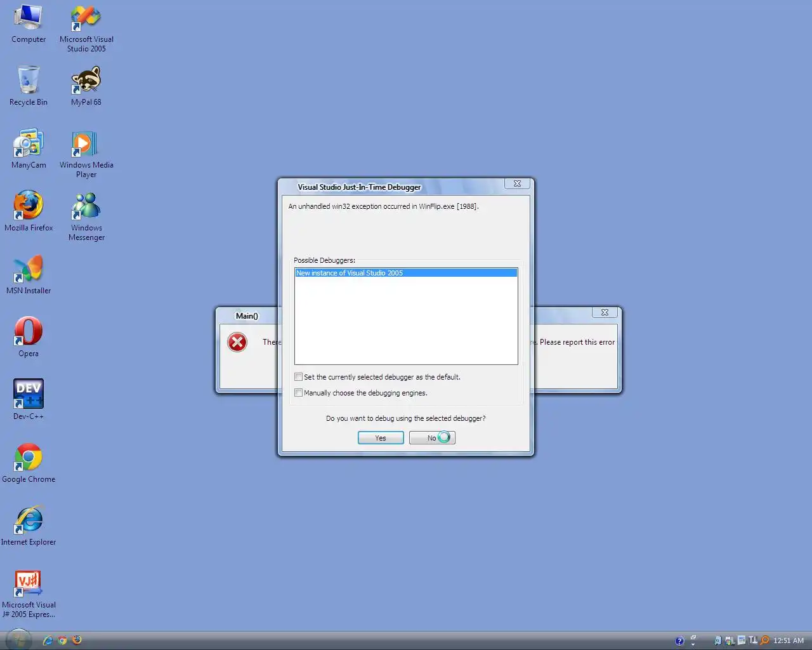Click the TL tray icon

pyautogui.click(x=753, y=640)
